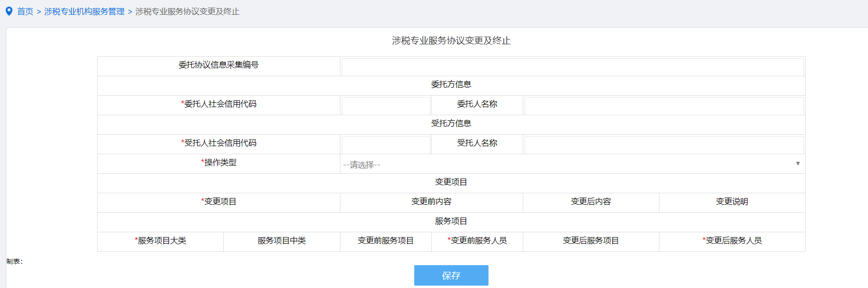
Task: Open 涉税专业机构服务管理 breadcrumb link
Action: pyautogui.click(x=84, y=11)
